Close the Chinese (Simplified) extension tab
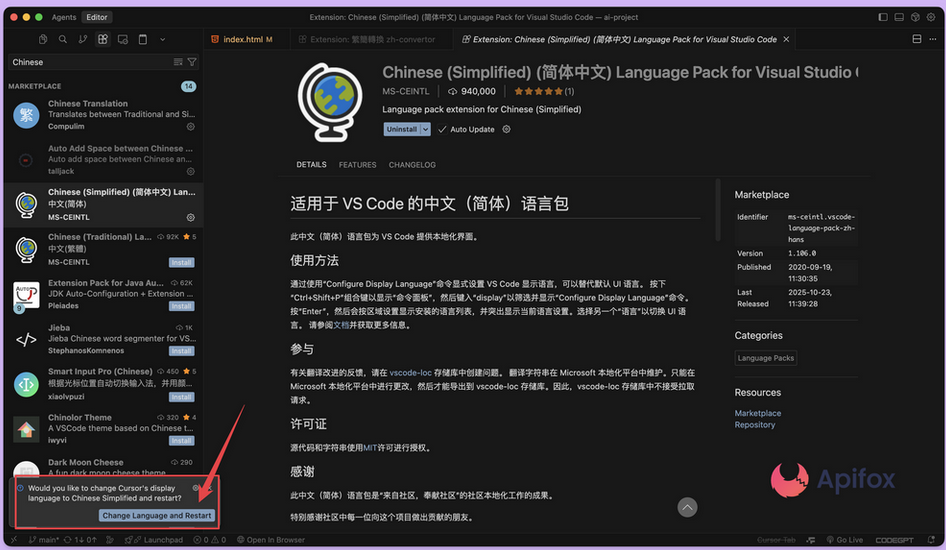946x550 pixels. [x=786, y=39]
